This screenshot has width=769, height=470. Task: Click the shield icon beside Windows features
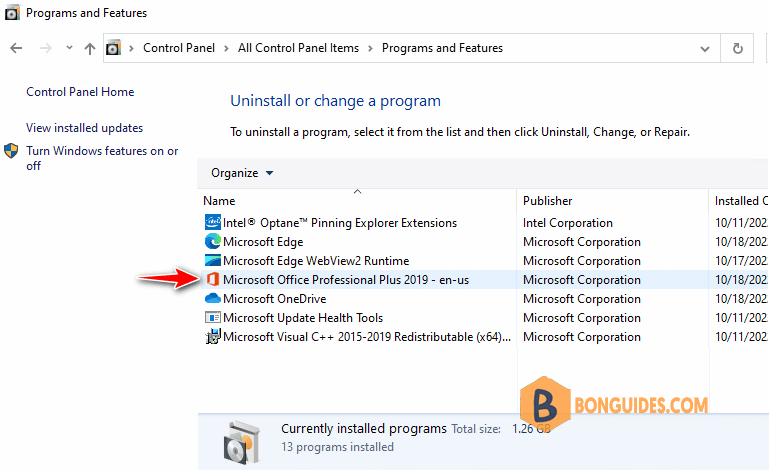[11, 151]
